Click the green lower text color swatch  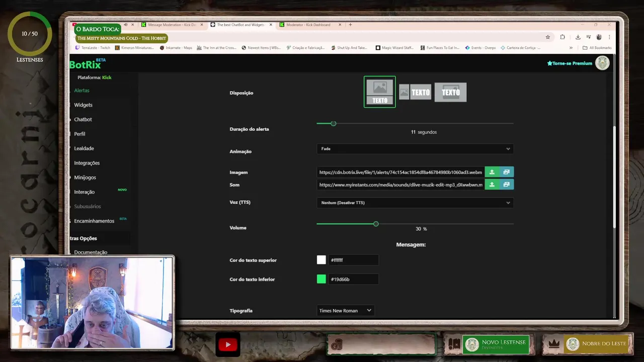pyautogui.click(x=321, y=279)
